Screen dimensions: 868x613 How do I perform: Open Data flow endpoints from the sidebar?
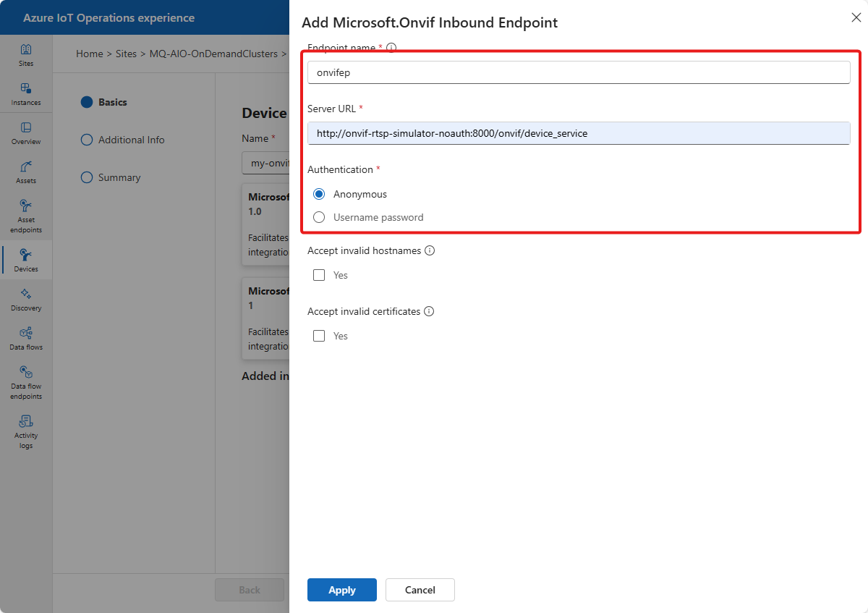tap(26, 382)
